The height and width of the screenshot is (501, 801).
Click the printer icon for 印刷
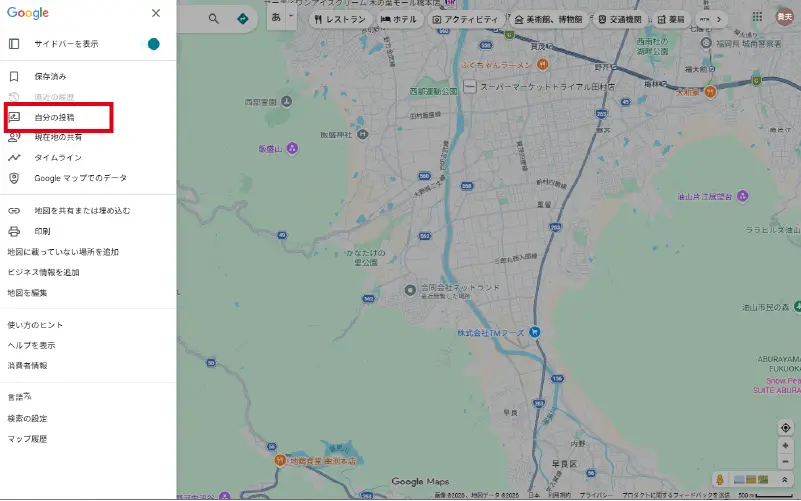(x=14, y=231)
